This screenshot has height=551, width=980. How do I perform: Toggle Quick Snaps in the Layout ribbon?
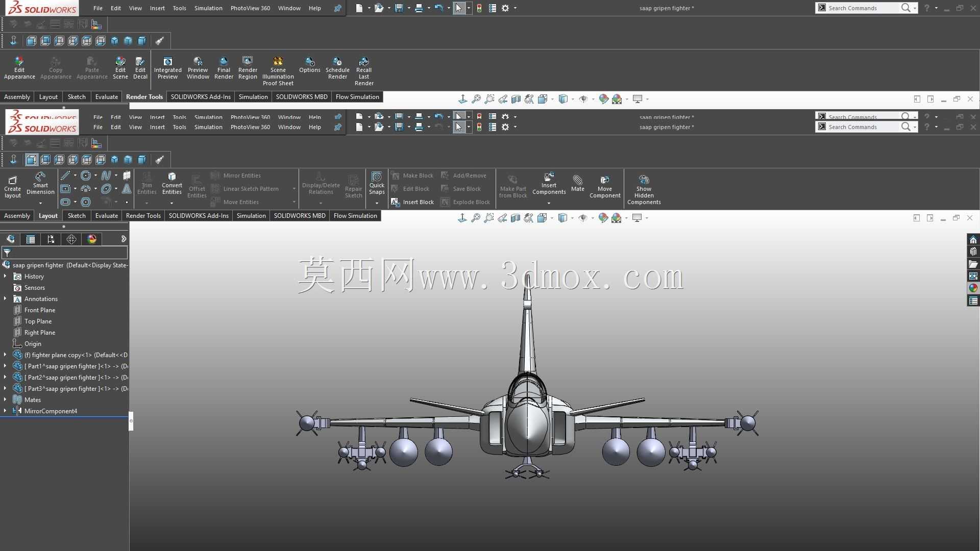click(x=377, y=184)
